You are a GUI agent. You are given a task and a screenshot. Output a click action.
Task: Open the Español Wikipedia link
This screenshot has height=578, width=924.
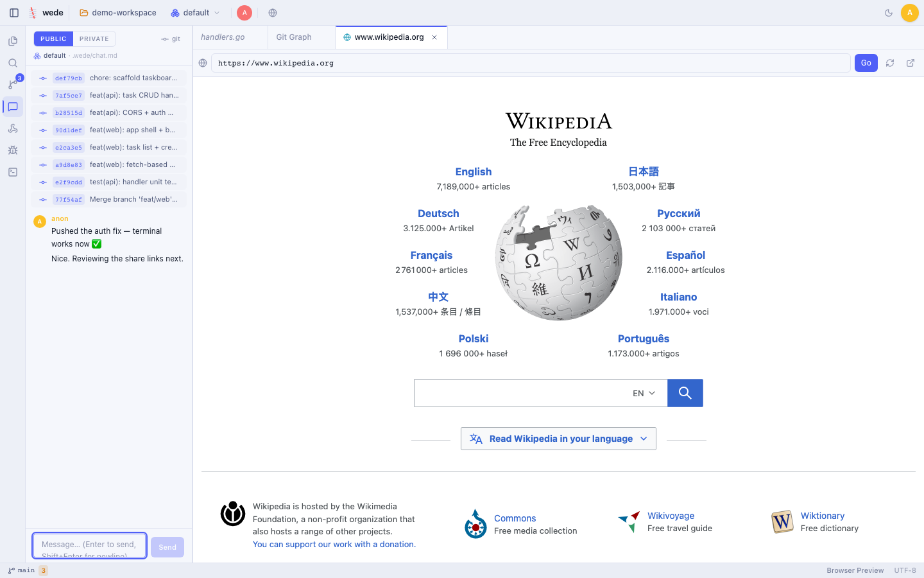click(x=685, y=256)
